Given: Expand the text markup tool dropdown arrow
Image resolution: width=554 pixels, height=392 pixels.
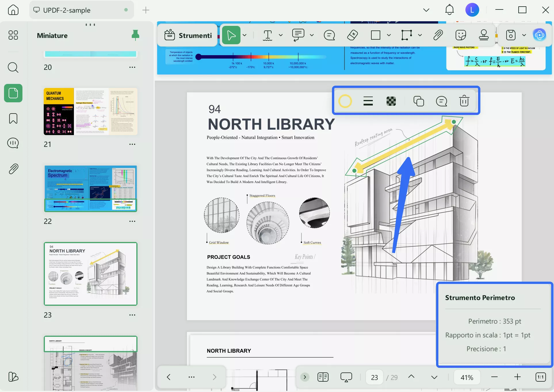Looking at the screenshot, I should click(281, 35).
